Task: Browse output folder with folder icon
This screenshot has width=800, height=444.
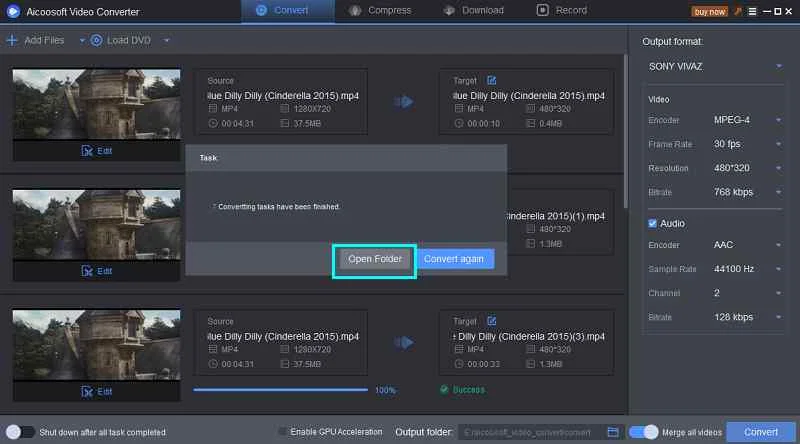Action: [x=611, y=432]
